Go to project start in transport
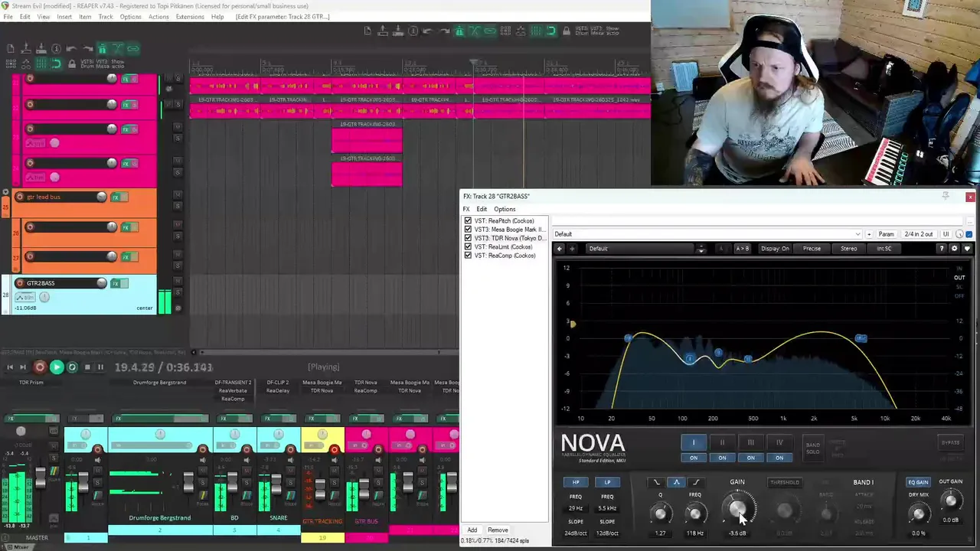The height and width of the screenshot is (551, 980). coord(10,367)
